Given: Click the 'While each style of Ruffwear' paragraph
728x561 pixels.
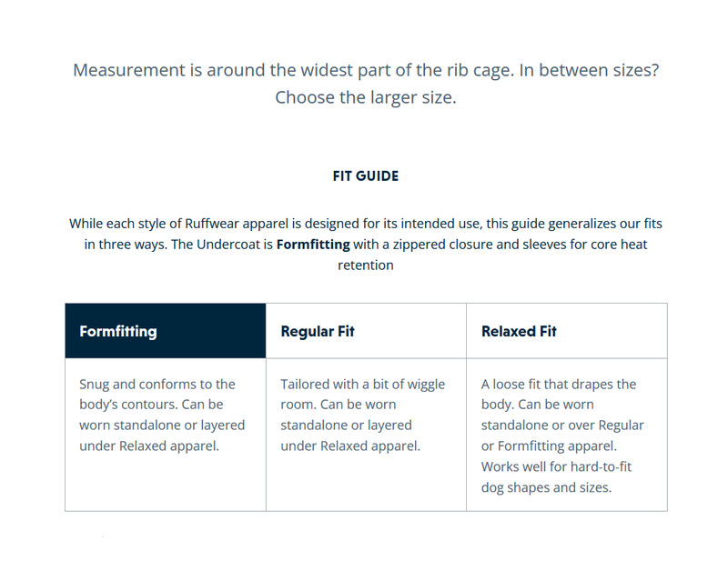Looking at the screenshot, I should coord(366,245).
